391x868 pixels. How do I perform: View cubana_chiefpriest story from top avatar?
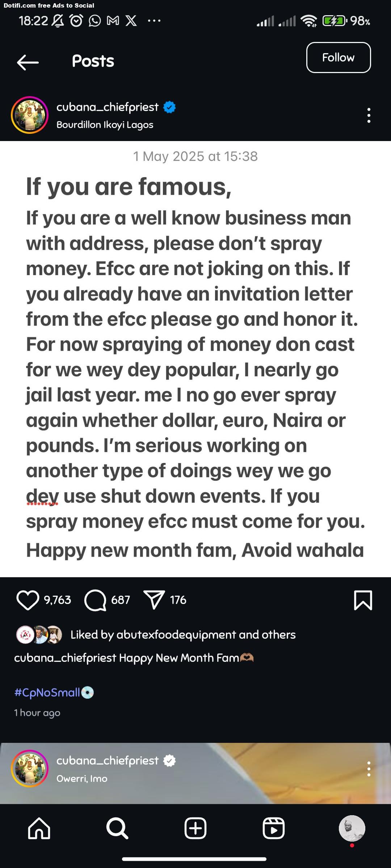[x=30, y=115]
